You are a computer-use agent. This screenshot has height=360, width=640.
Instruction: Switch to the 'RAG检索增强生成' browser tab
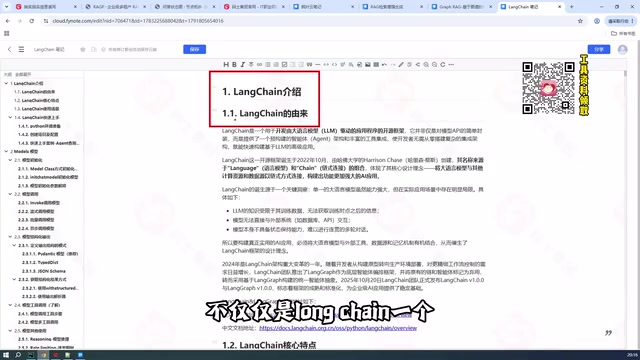393,7
